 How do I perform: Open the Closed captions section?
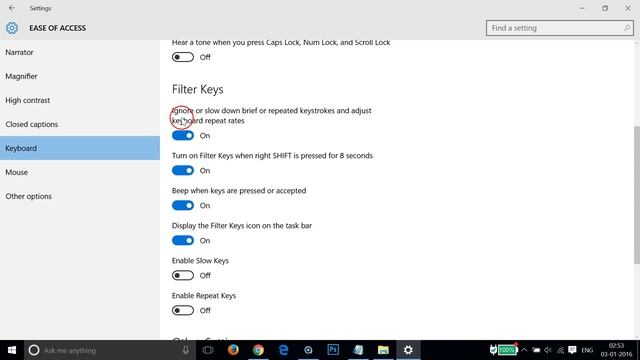coord(80,124)
